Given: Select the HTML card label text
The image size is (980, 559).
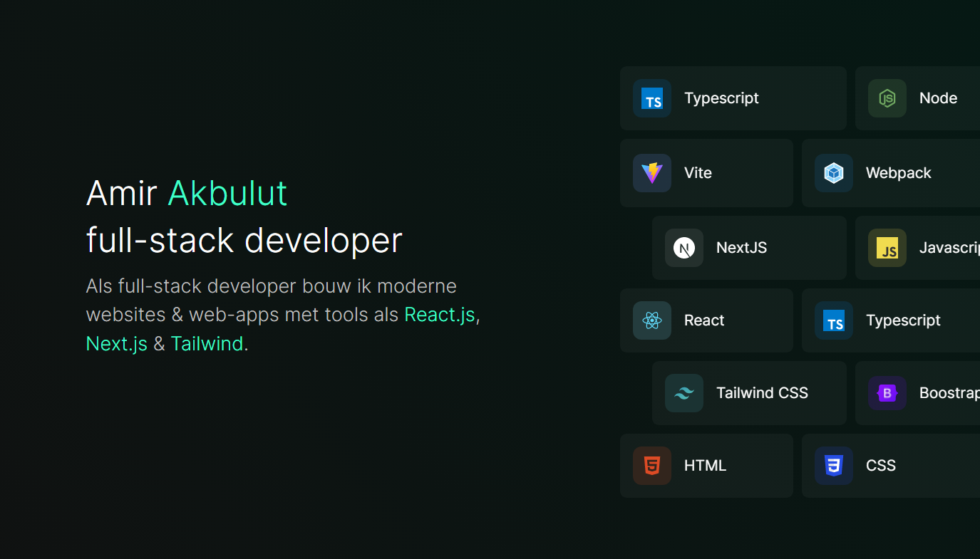Looking at the screenshot, I should (705, 466).
